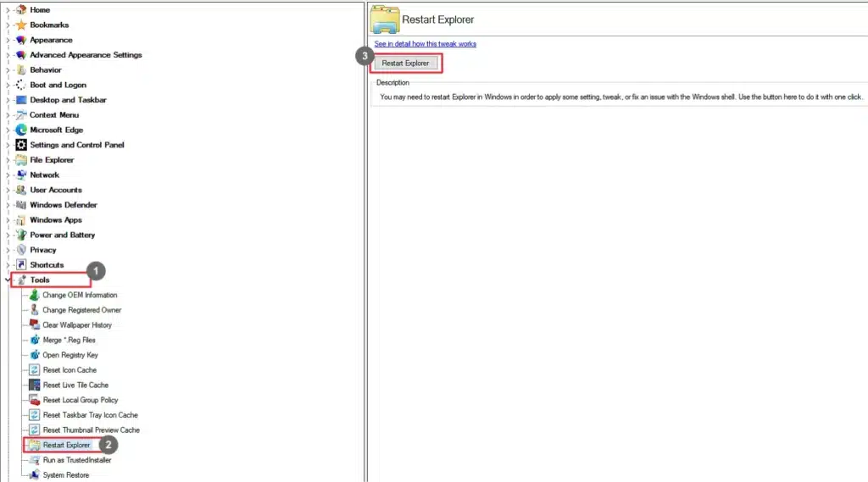Click the Behavior category icon
This screenshot has width=868, height=482.
click(21, 69)
